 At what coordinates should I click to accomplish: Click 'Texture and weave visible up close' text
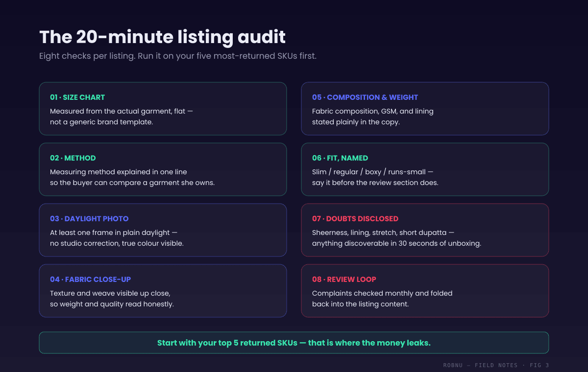[x=110, y=293]
